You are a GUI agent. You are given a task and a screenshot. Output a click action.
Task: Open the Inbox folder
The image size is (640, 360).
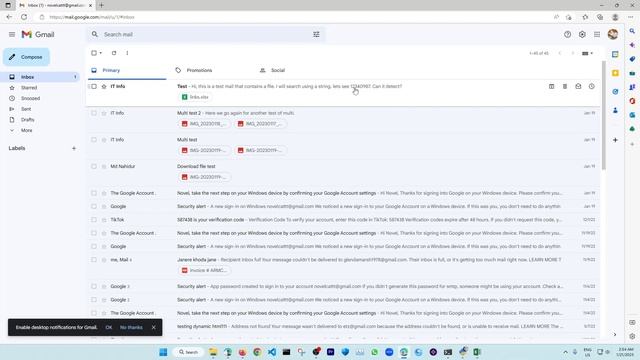40,77
